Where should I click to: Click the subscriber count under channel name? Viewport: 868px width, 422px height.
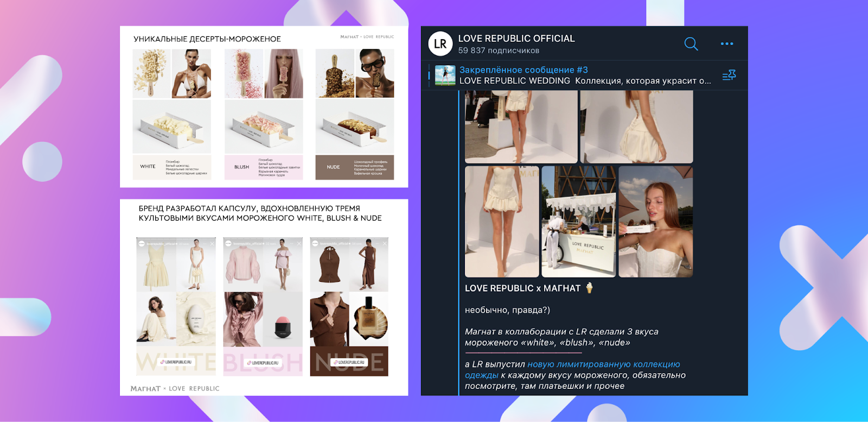click(x=499, y=51)
